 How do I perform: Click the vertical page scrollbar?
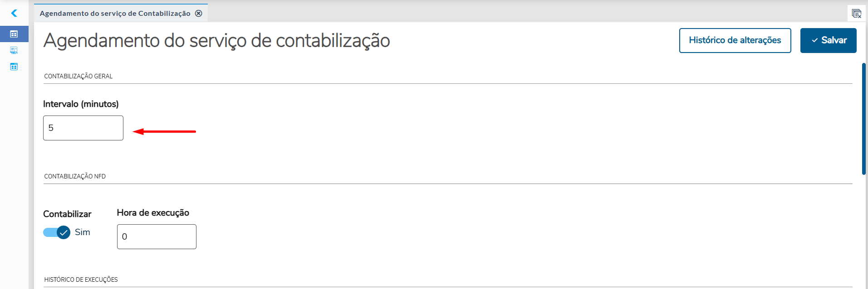[863, 119]
